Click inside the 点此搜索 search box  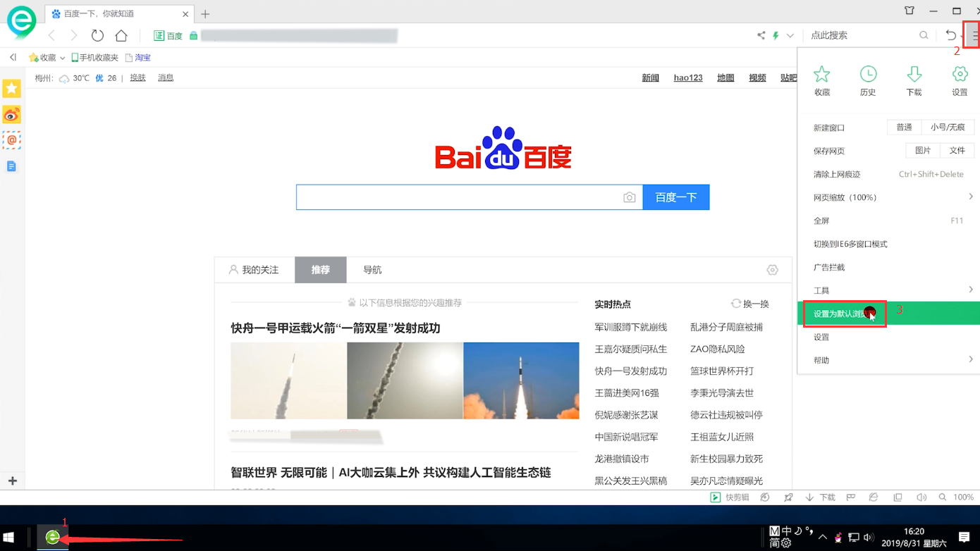pos(860,35)
